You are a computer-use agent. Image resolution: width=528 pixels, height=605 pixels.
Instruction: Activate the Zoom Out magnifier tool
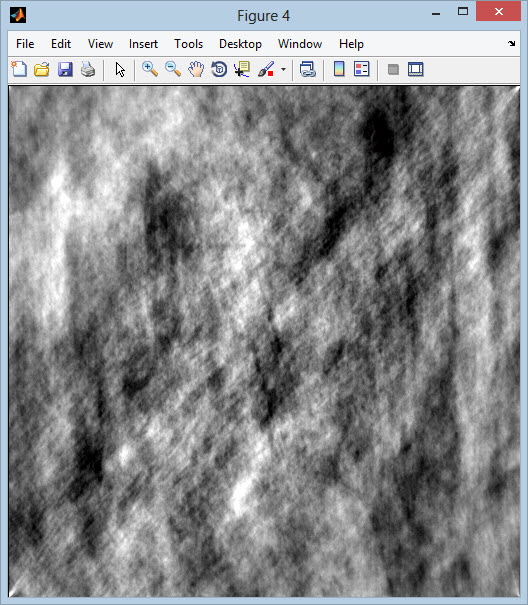click(x=173, y=70)
